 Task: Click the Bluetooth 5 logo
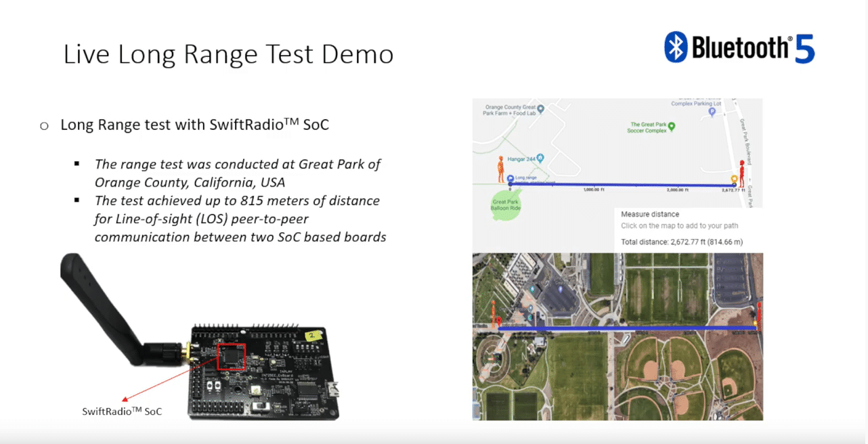738,47
